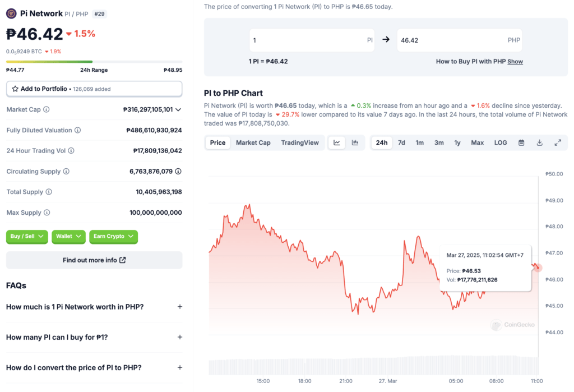Click the '1 PI = ₱46.42' rate text
Viewport: 574px width, 392px height.
269,61
